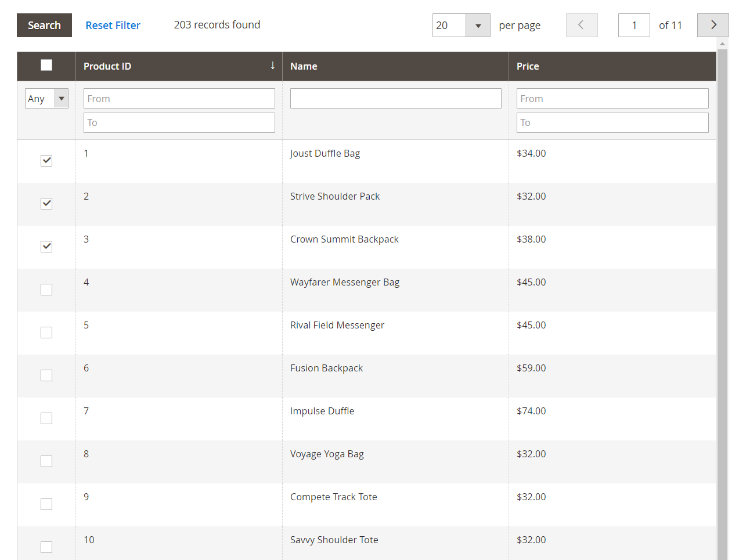Click the Name filter text field
The height and width of the screenshot is (560, 739).
(x=395, y=99)
